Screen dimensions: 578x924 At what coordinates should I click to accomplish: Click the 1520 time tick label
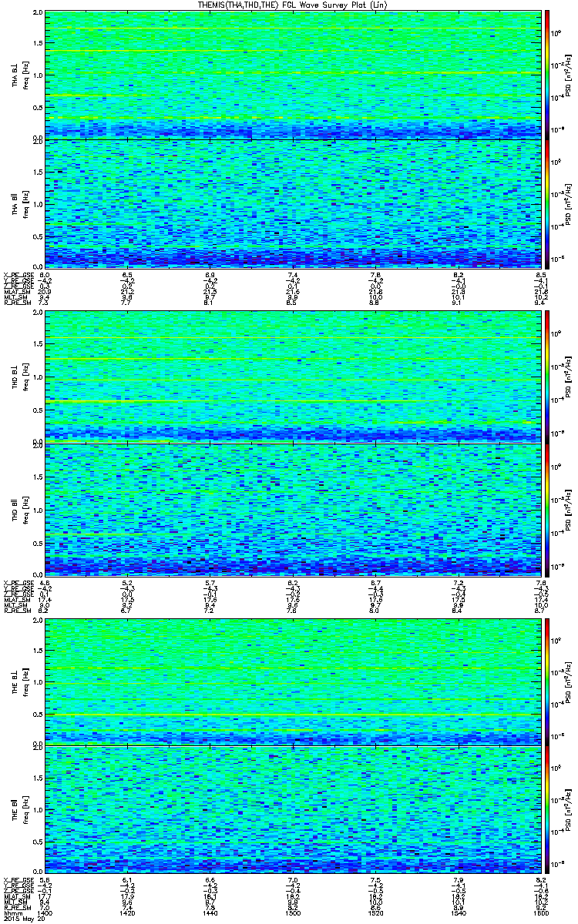(375, 913)
